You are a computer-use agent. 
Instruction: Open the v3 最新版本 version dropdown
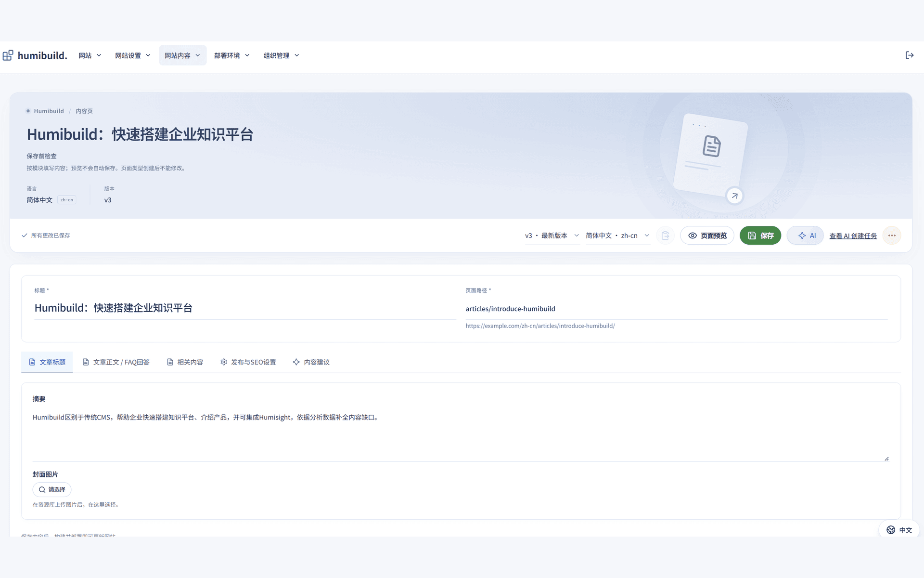pos(552,236)
